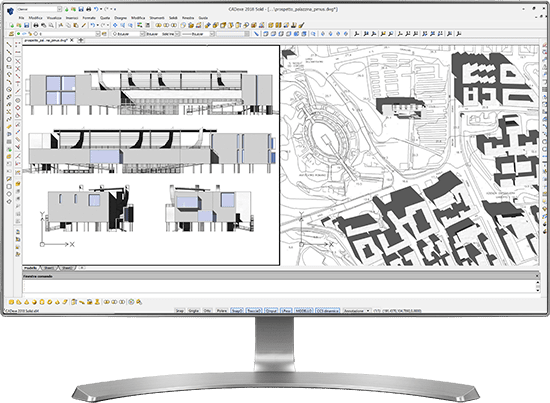
Task: Toggle Orto mode in status bar
Action: tap(207, 311)
